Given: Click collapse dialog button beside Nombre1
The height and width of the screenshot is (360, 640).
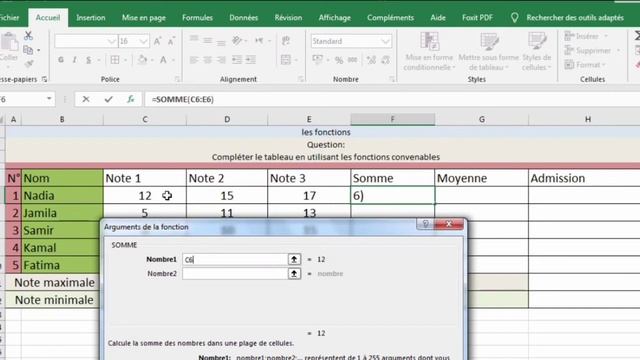Looking at the screenshot, I should pyautogui.click(x=294, y=259).
